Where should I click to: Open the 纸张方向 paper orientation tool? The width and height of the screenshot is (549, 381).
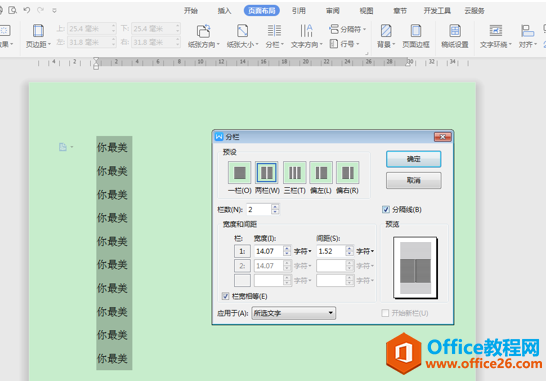203,36
